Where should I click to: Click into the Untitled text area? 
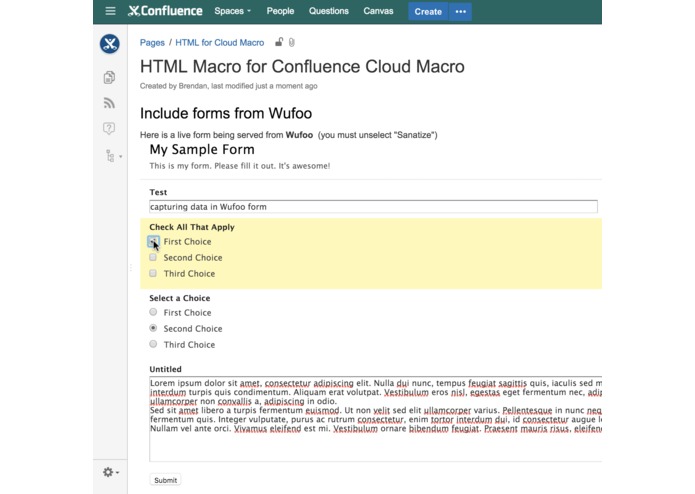(375, 419)
